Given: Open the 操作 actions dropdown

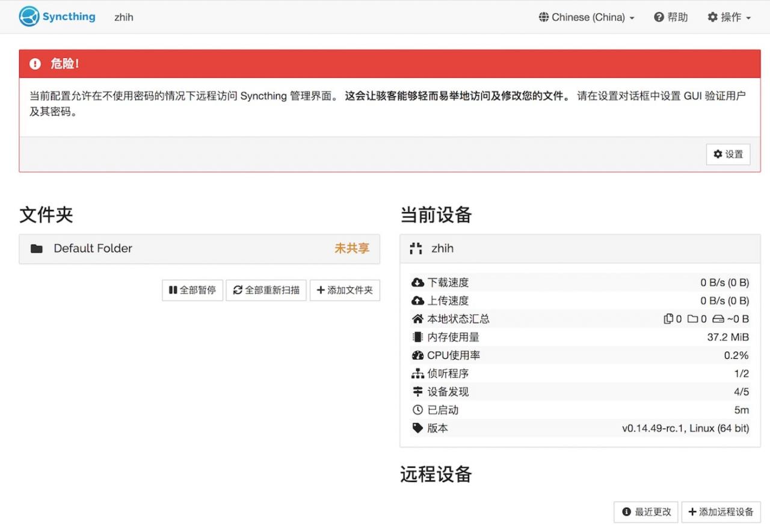Looking at the screenshot, I should pos(729,17).
